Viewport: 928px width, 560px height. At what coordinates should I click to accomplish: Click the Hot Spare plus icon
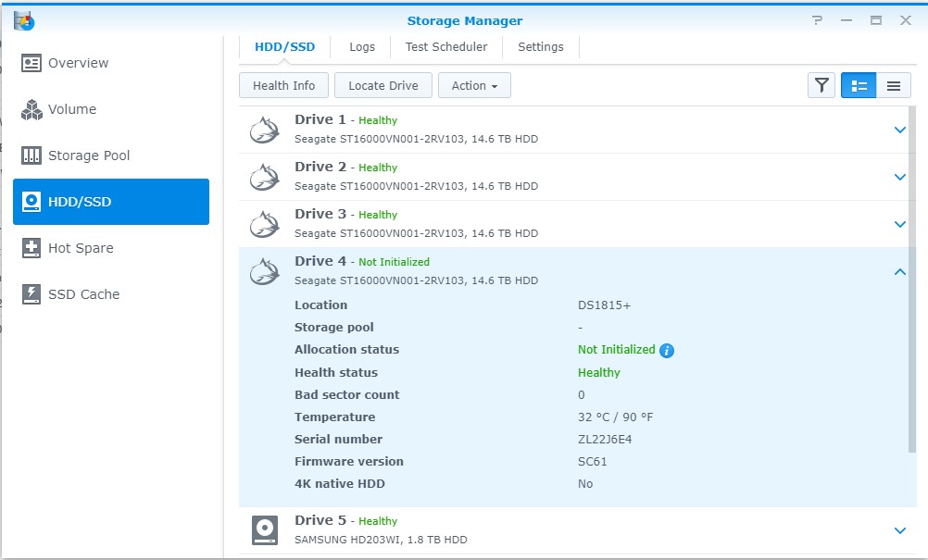coord(31,248)
